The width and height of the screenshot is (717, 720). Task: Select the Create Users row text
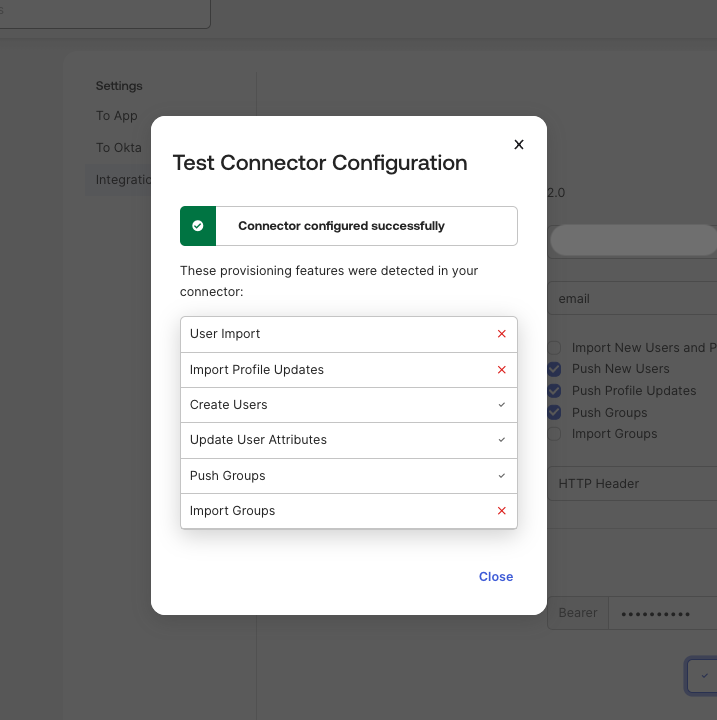click(x=228, y=405)
